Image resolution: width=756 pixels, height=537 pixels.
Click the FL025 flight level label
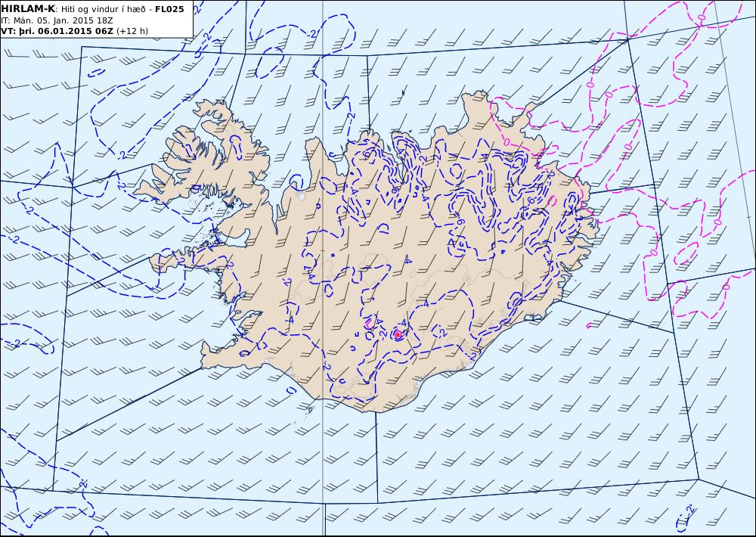(169, 9)
